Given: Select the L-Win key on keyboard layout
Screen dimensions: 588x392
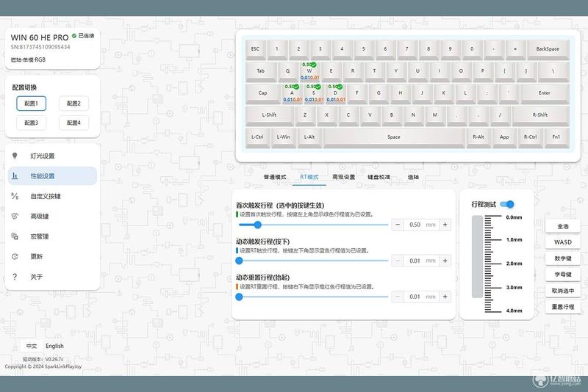Looking at the screenshot, I should point(284,137).
